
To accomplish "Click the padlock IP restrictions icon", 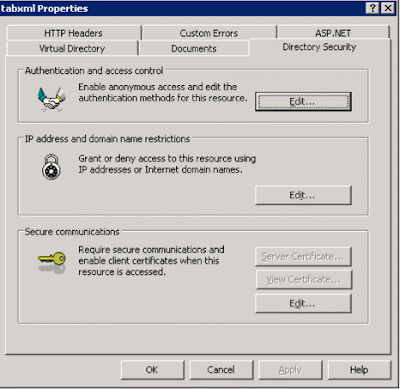I will (x=51, y=167).
